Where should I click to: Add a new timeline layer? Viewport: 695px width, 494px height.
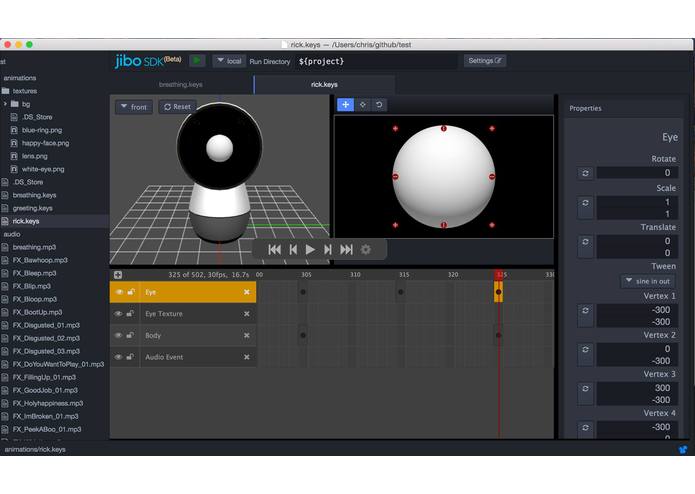118,275
